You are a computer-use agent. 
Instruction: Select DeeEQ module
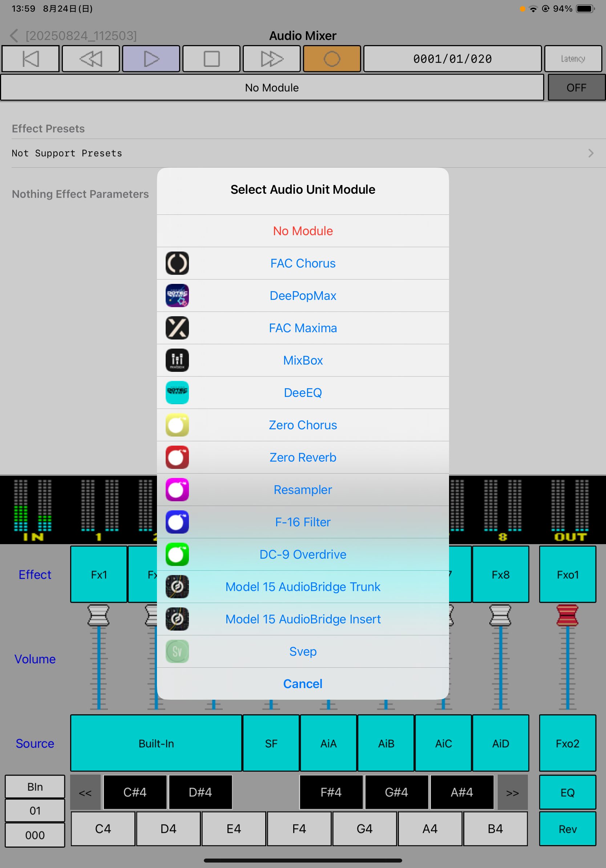(x=303, y=393)
